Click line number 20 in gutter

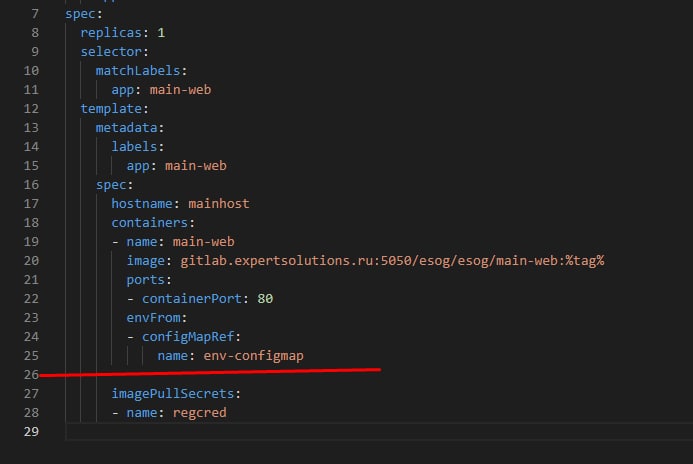click(31, 261)
